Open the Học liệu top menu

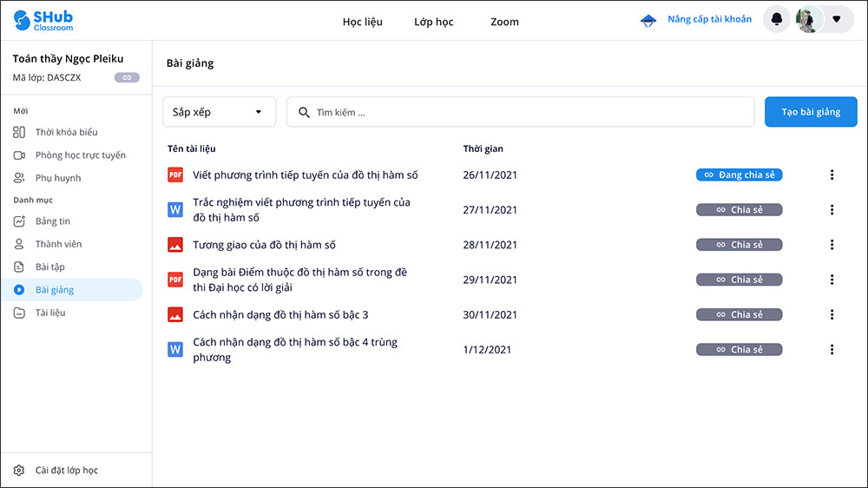tap(362, 22)
